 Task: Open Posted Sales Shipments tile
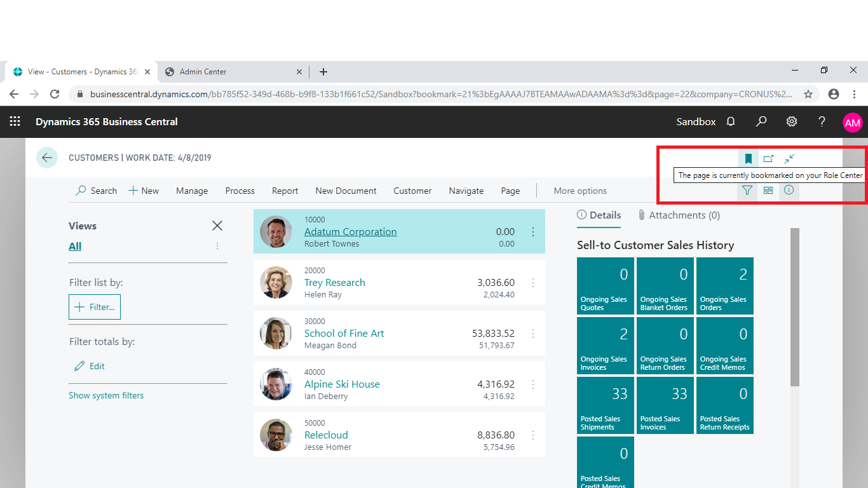[x=606, y=405]
